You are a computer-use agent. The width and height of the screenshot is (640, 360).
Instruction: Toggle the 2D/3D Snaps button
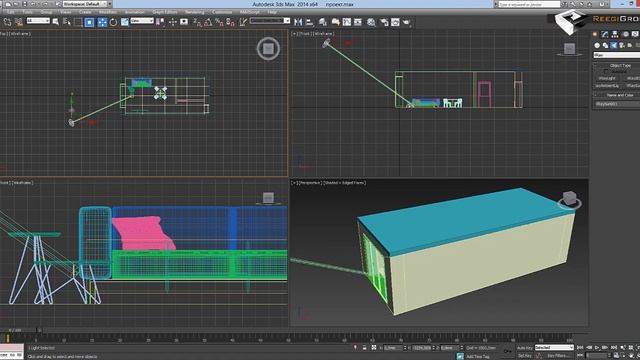click(197, 22)
